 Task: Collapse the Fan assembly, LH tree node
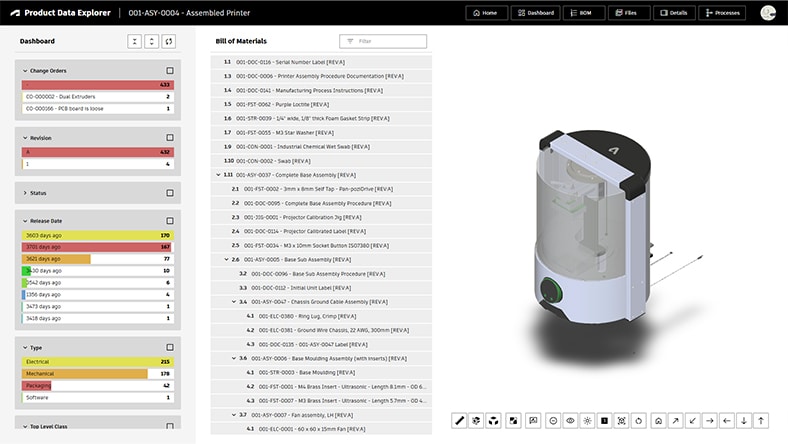click(x=233, y=414)
